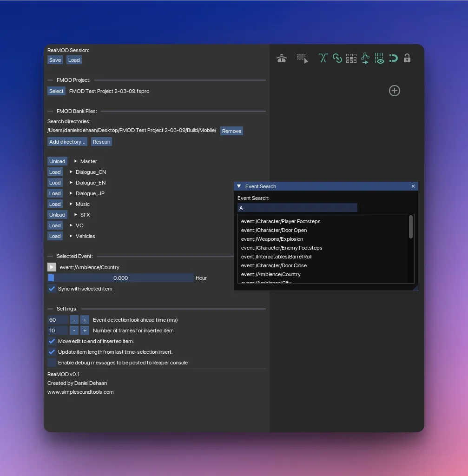Screen dimensions: 468x476
Task: Remove the Build/Mobile search directory
Action: pyautogui.click(x=231, y=131)
